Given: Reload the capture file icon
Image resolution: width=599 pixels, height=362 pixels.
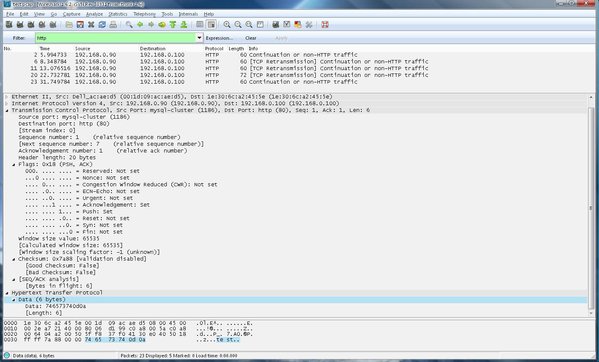Looking at the screenshot, I should pyautogui.click(x=102, y=24).
